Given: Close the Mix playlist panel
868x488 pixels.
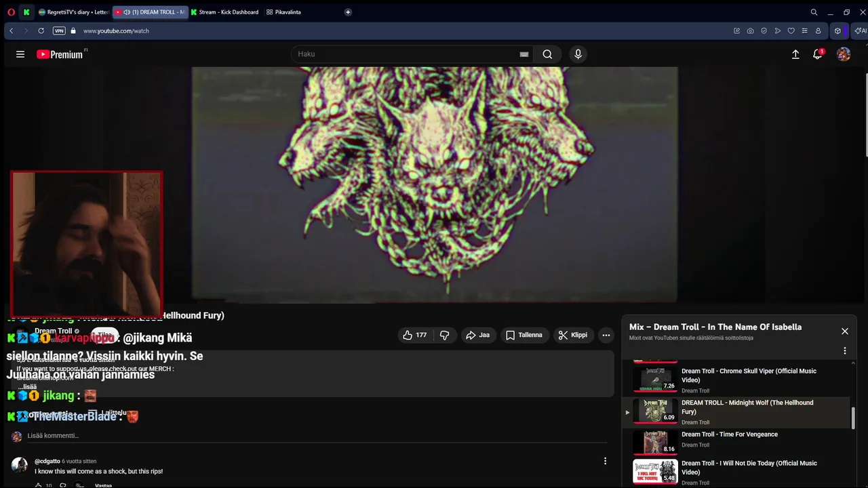Looking at the screenshot, I should click(x=845, y=331).
